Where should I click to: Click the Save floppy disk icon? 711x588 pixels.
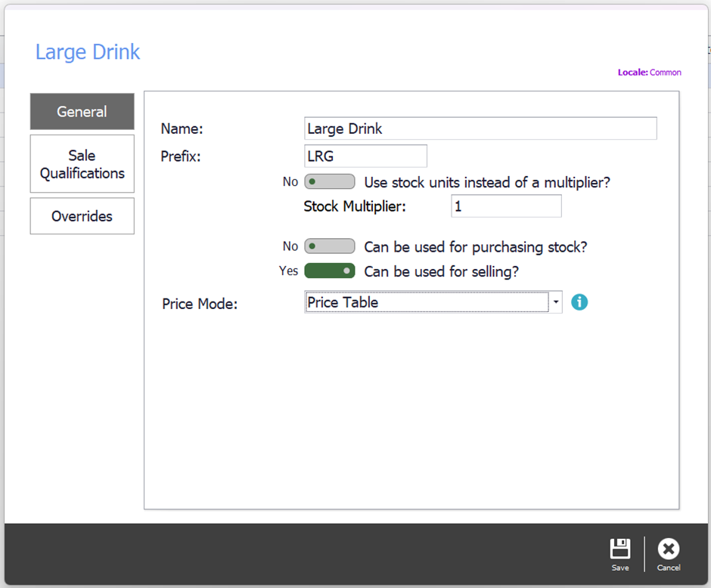tap(620, 549)
